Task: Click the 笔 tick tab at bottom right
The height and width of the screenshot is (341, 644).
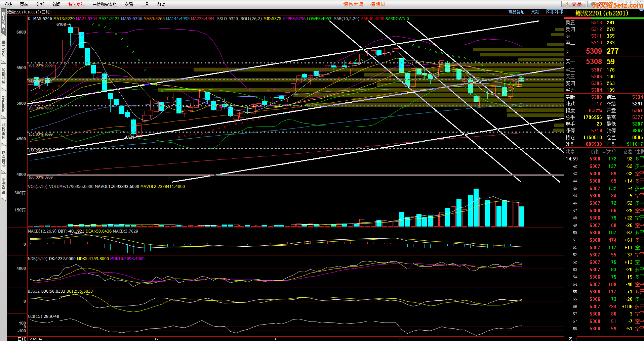Action: (x=570, y=339)
